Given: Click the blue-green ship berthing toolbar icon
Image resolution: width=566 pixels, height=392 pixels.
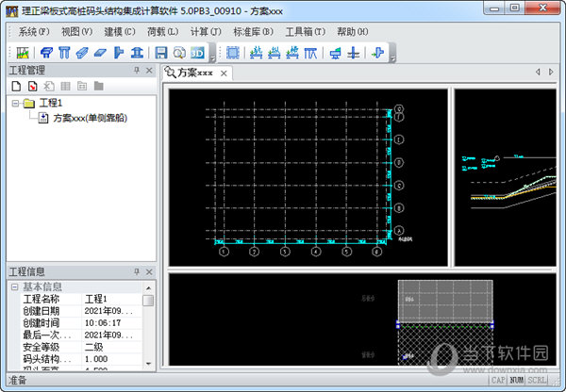Looking at the screenshot, I should pyautogui.click(x=335, y=53).
